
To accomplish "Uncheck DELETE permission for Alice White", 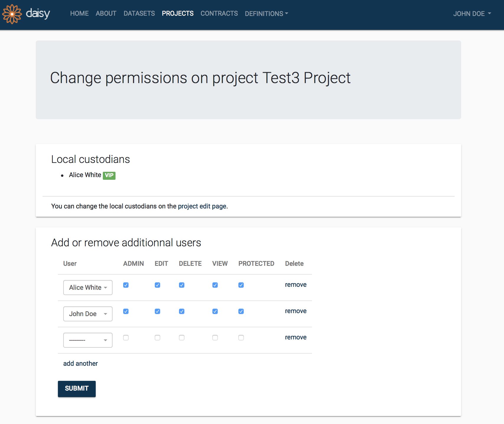I will [x=182, y=285].
